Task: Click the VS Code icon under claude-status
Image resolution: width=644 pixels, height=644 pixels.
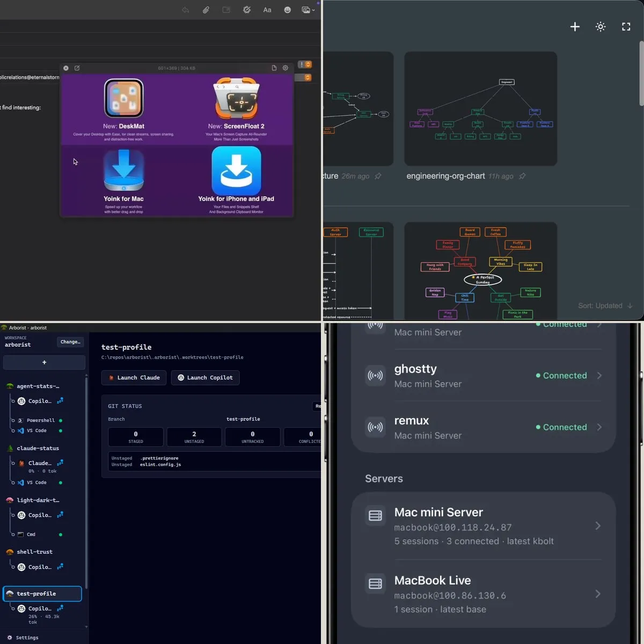Action: point(21,482)
